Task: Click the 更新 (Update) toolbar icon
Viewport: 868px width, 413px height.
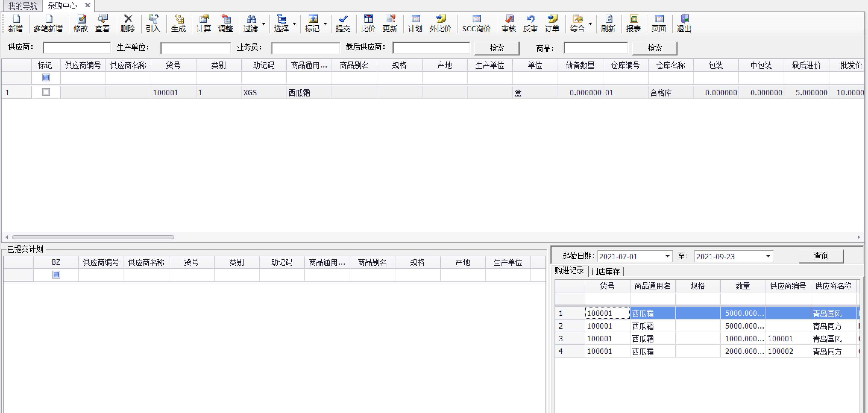Action: click(x=390, y=23)
